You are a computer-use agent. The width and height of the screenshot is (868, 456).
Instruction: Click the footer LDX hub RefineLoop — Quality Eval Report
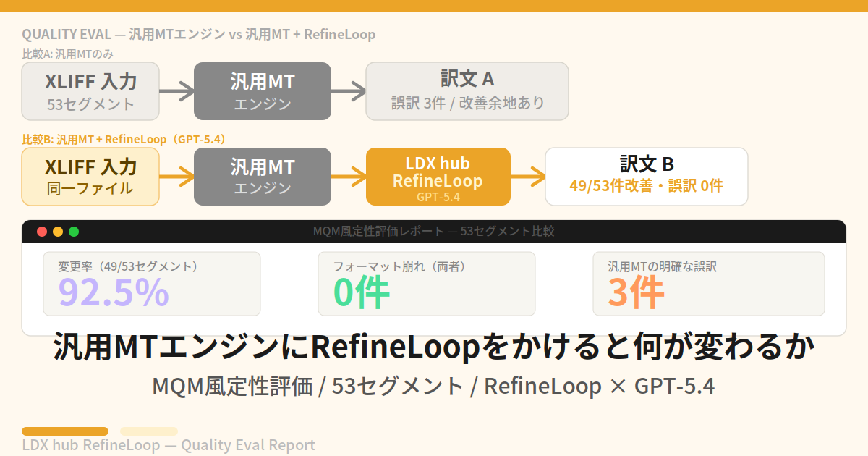click(x=169, y=445)
